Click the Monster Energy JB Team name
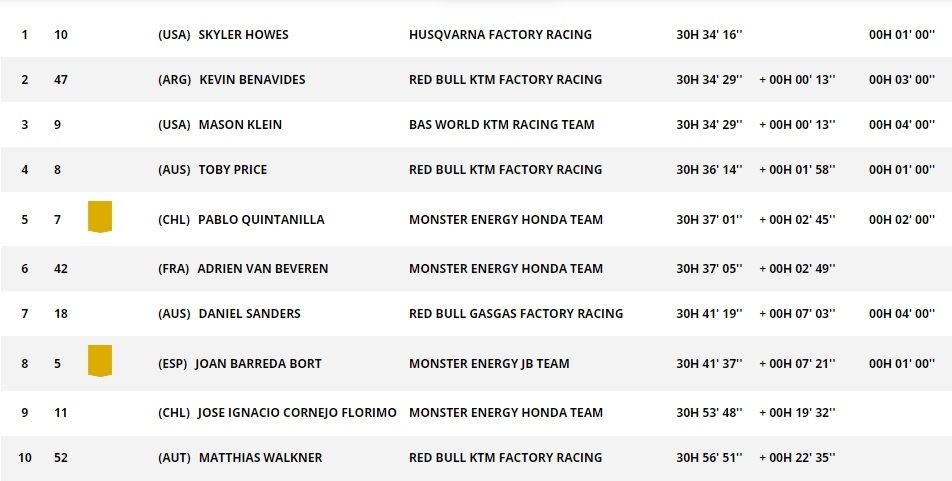The height and width of the screenshot is (481, 952). tap(489, 364)
